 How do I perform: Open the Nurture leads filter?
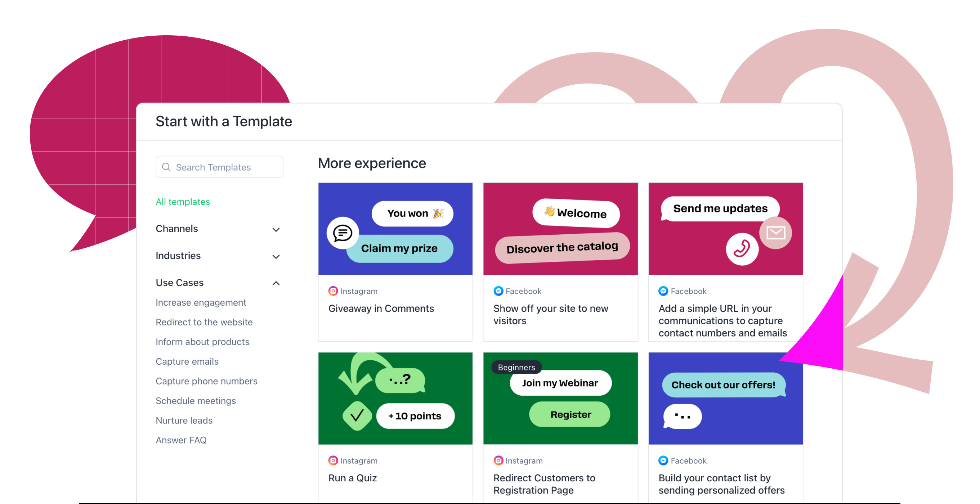tap(184, 420)
